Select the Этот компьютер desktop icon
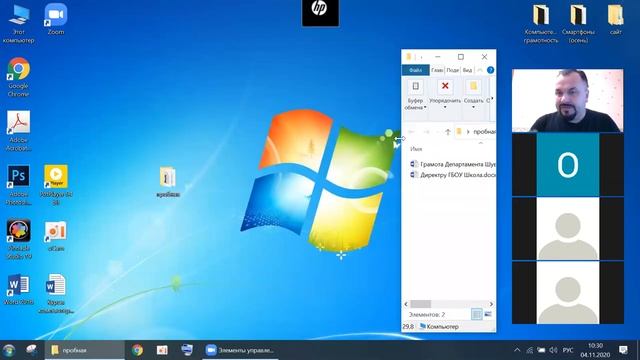 18,23
